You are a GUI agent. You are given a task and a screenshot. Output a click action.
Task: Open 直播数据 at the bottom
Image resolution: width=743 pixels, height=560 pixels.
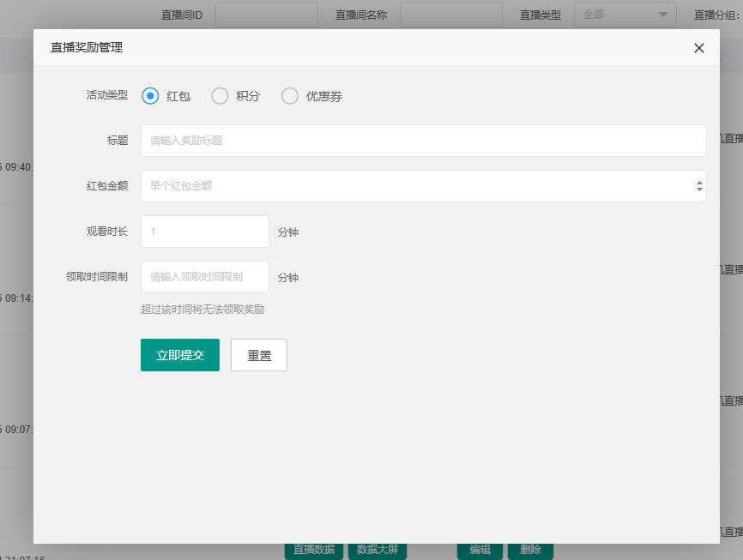[314, 550]
